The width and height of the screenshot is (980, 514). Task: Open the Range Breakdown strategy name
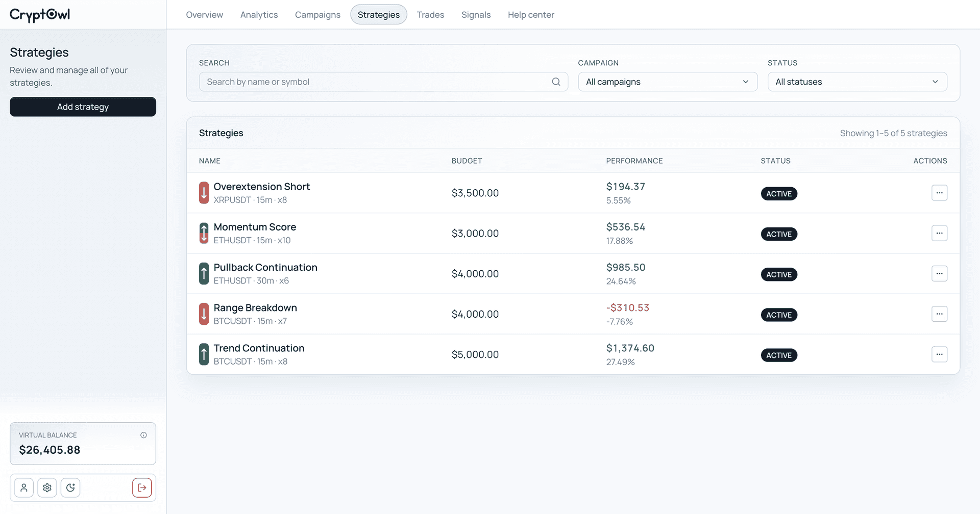(x=255, y=307)
